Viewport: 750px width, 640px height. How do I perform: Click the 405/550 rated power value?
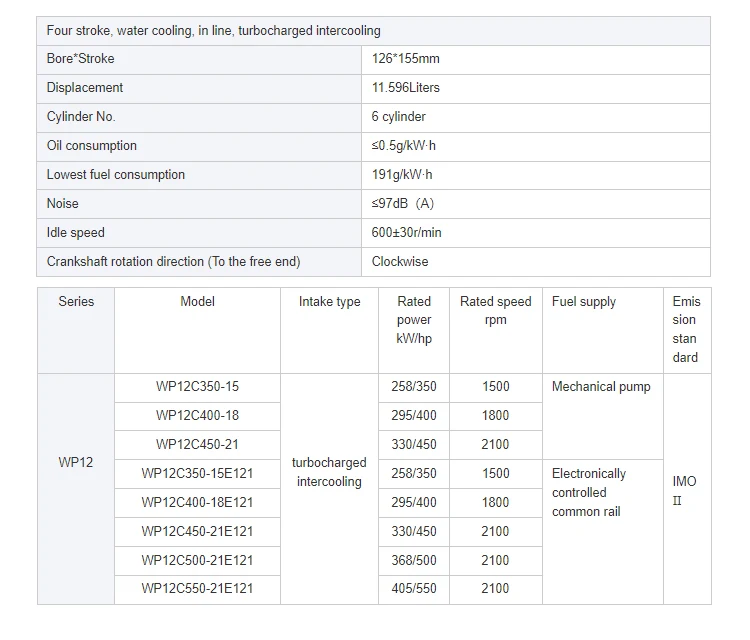point(414,589)
